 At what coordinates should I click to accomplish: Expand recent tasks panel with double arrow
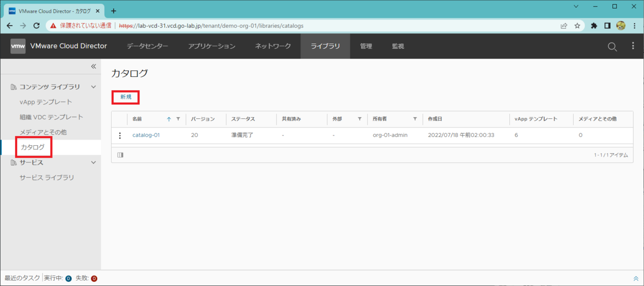pos(635,278)
